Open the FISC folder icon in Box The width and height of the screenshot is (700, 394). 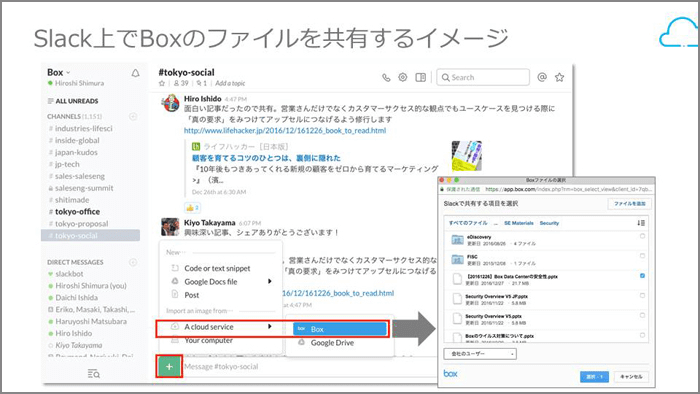(457, 259)
